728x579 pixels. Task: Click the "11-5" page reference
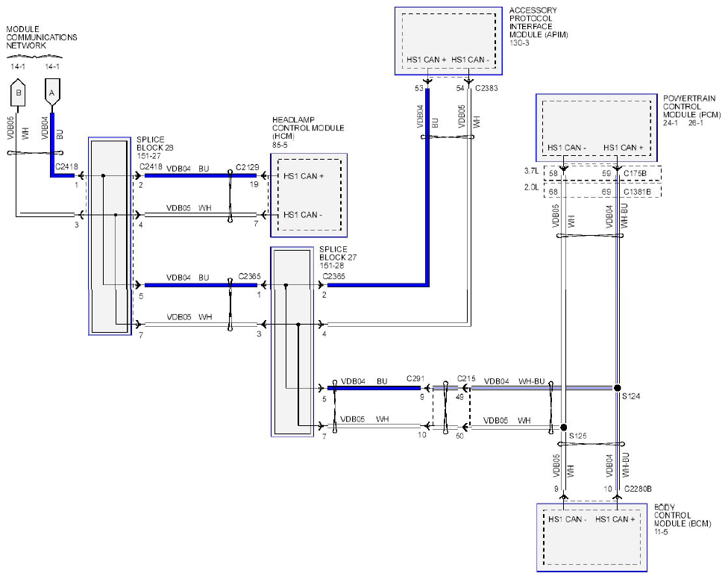(x=661, y=532)
